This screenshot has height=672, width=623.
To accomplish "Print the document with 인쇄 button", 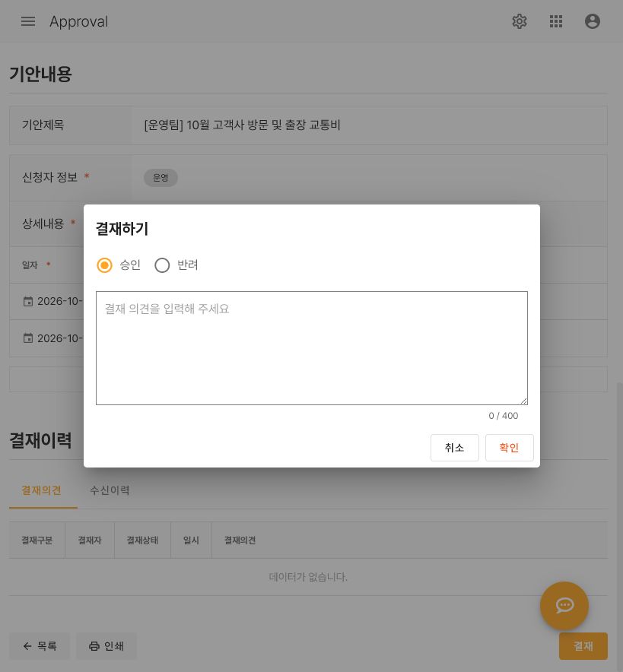I will 106,646.
